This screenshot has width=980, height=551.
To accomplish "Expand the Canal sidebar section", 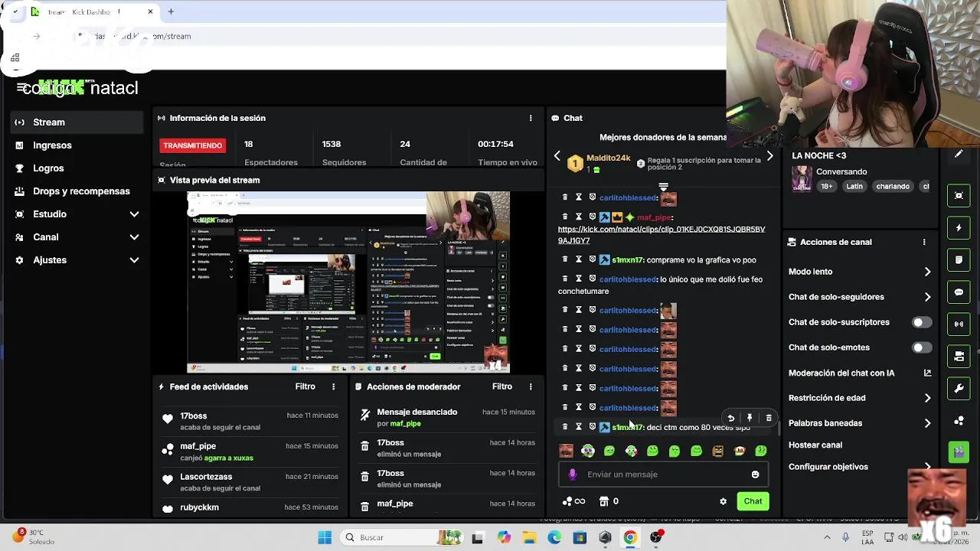I will coord(134,237).
